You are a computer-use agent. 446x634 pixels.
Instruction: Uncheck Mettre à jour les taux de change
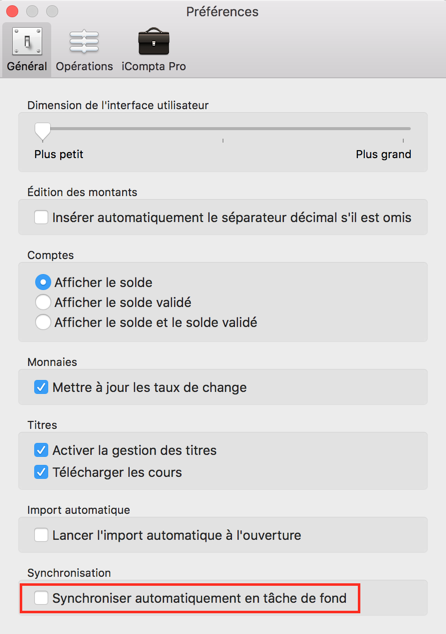point(41,387)
